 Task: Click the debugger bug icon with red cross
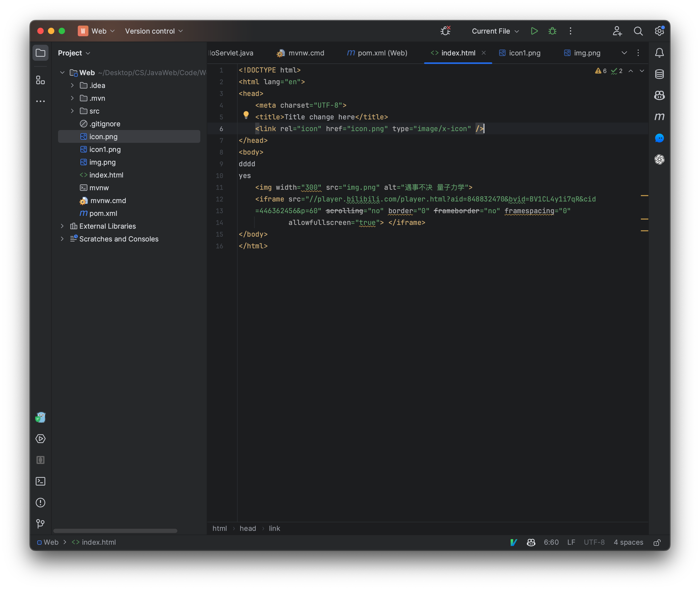tap(446, 31)
